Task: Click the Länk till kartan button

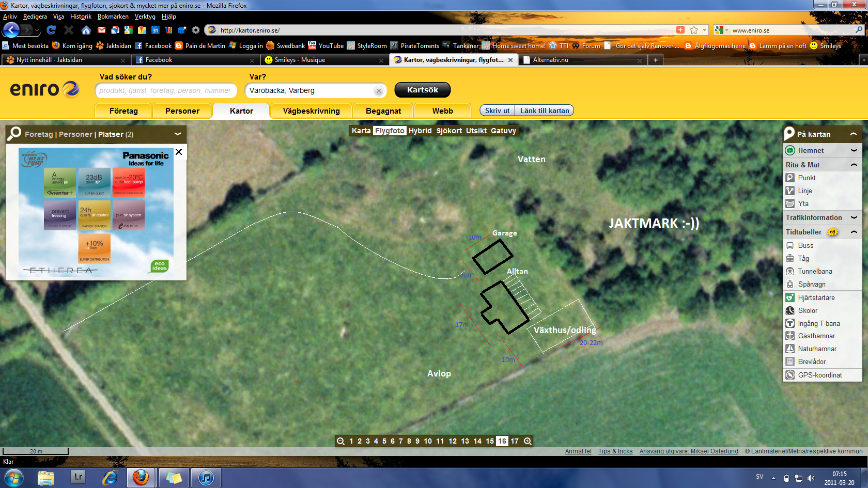Action: click(x=544, y=111)
